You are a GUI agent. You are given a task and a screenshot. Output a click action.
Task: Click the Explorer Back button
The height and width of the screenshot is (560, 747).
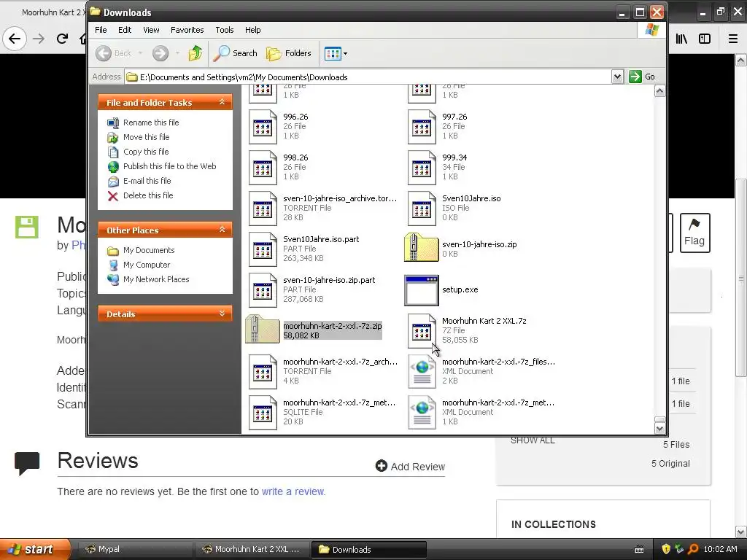pos(114,53)
